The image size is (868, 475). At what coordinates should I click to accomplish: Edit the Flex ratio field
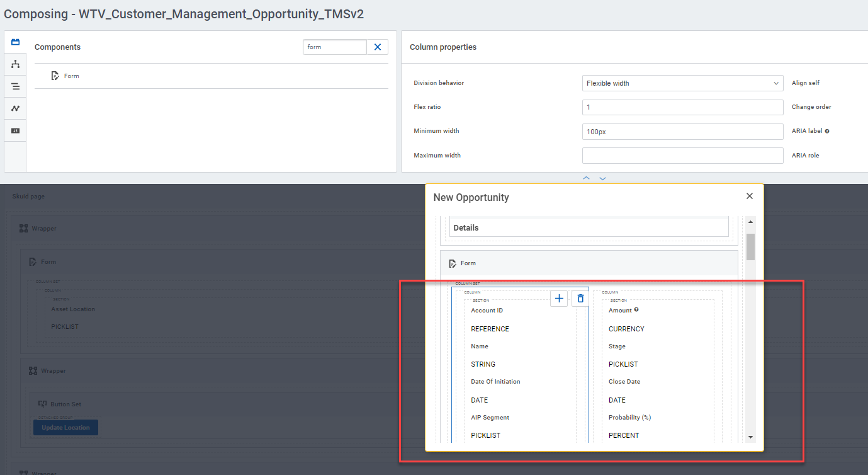coord(683,108)
